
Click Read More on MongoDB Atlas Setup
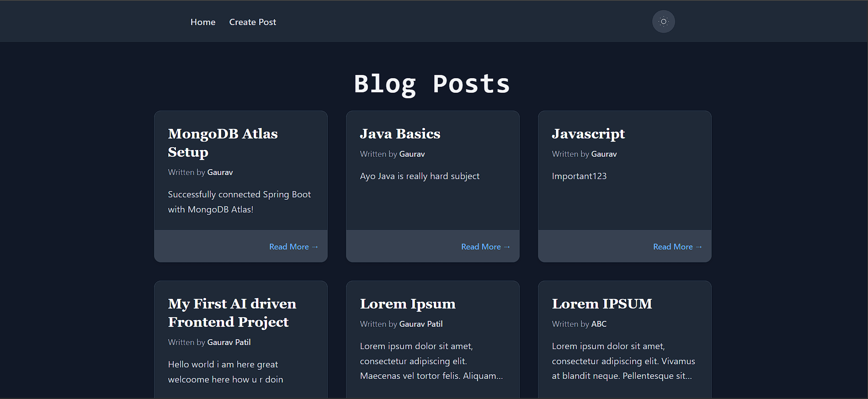coord(293,247)
